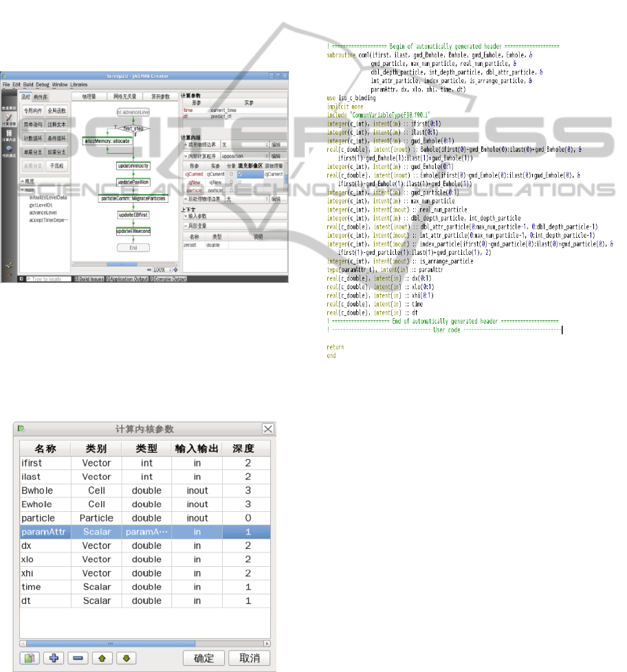Toggle the checked 填充影像区 checkbox for cjCurrent
The image size is (627, 672).
[240, 175]
